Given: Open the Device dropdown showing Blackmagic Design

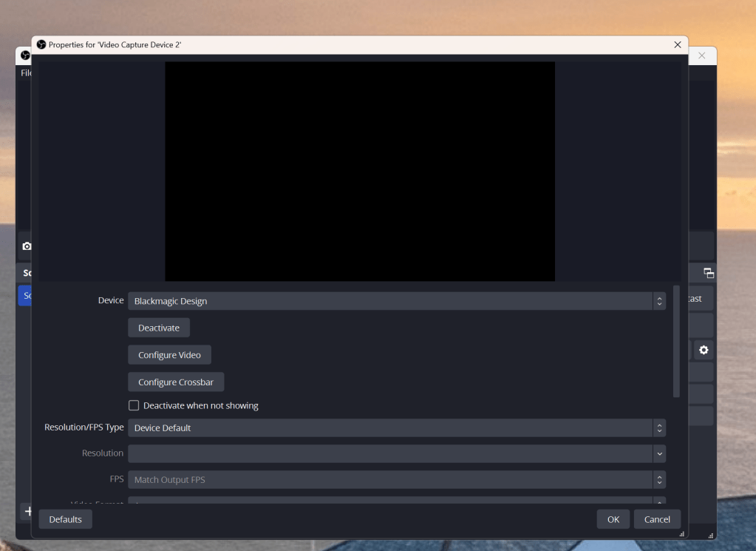Looking at the screenshot, I should [x=396, y=301].
